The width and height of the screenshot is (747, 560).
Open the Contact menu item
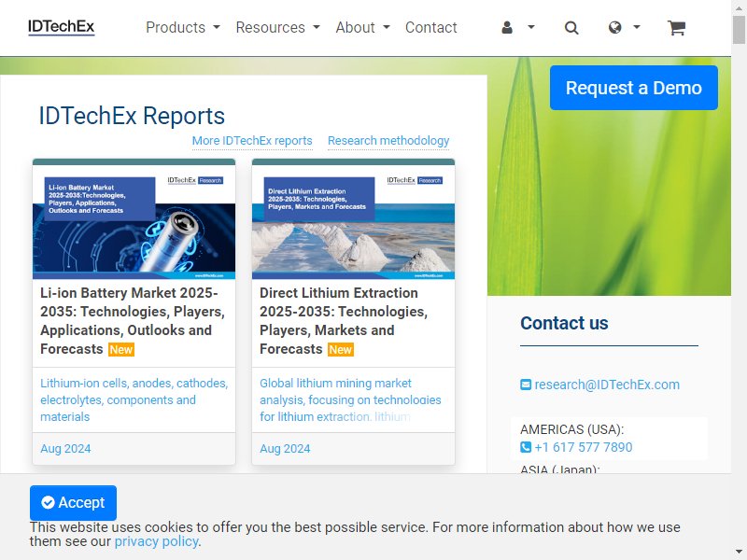point(431,28)
